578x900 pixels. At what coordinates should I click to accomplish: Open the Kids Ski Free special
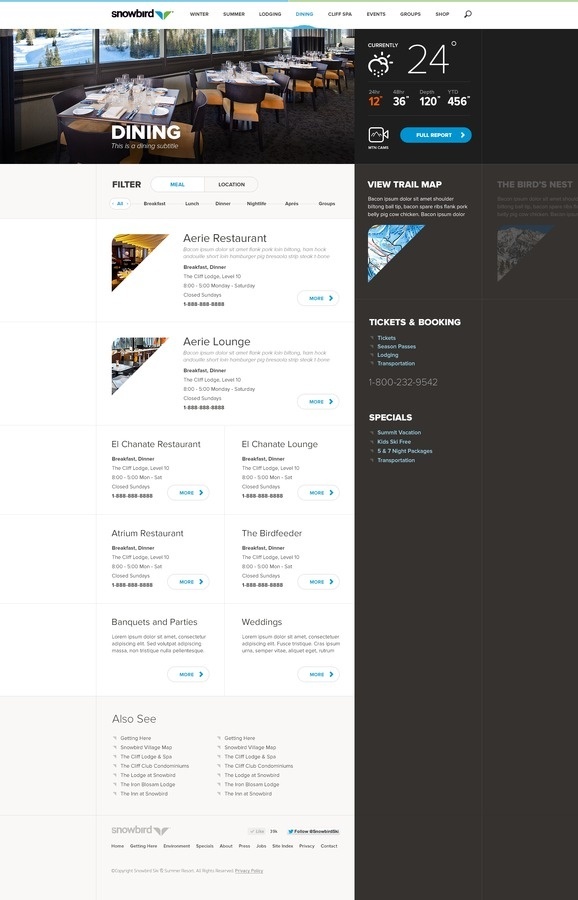coord(394,442)
